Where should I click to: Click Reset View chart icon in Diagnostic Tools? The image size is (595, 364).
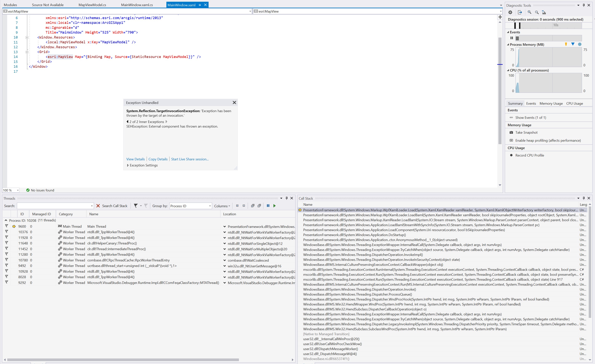[544, 12]
